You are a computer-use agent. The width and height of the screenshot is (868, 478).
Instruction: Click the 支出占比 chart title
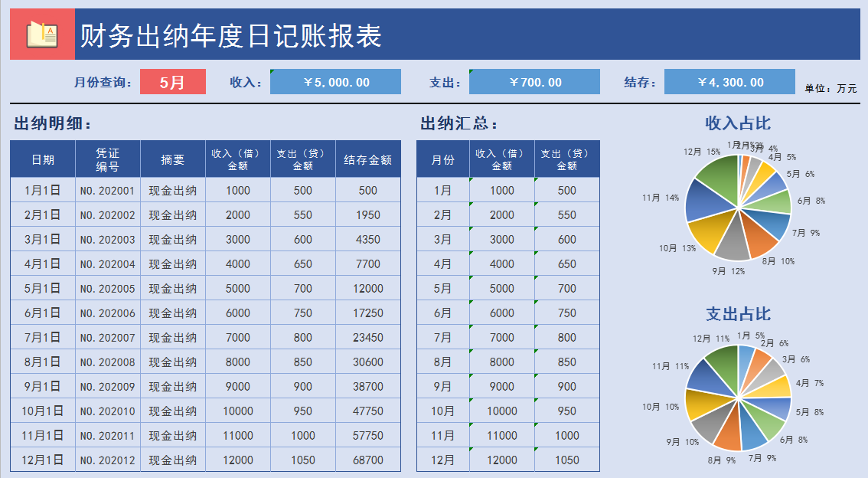pos(738,314)
